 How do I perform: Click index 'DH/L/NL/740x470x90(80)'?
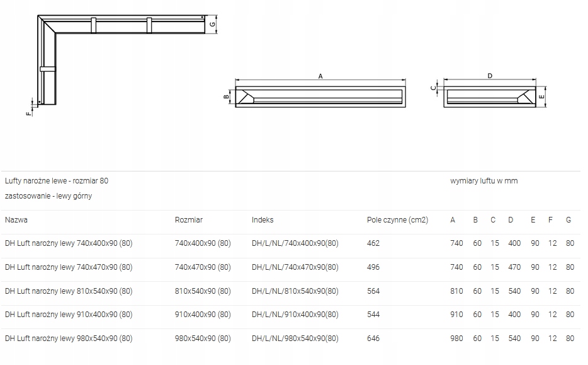click(295, 267)
